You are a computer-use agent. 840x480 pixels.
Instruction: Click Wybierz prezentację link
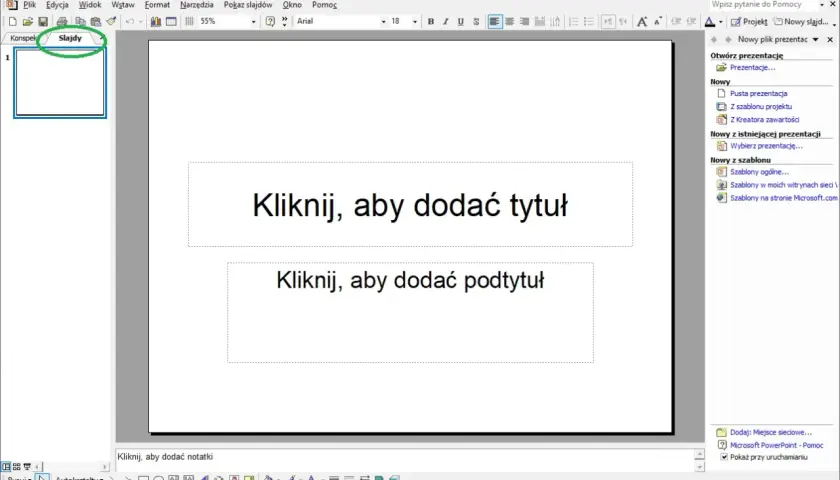[766, 146]
